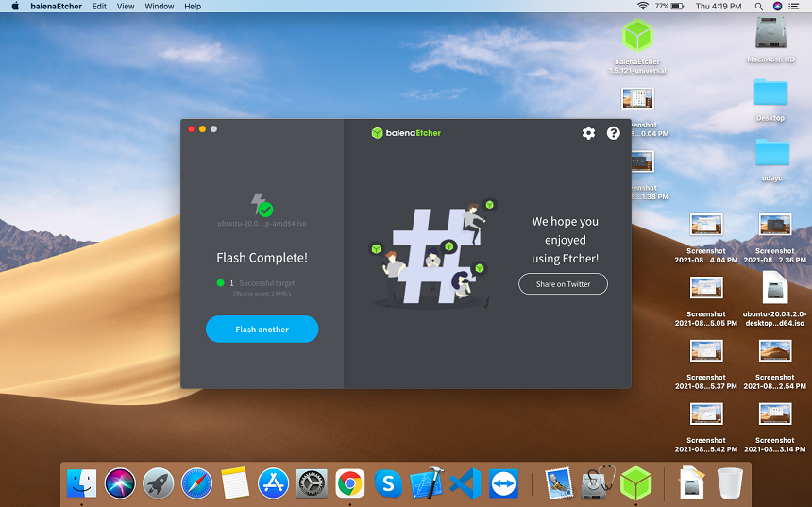Open Notification Center list icon
Screen dimensions: 812x507
pyautogui.click(x=794, y=7)
